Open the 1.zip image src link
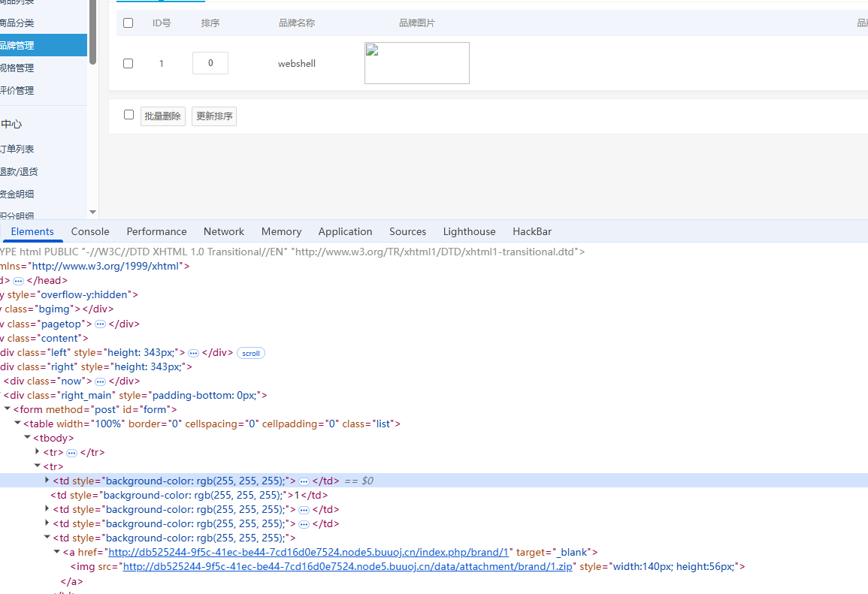 click(347, 567)
